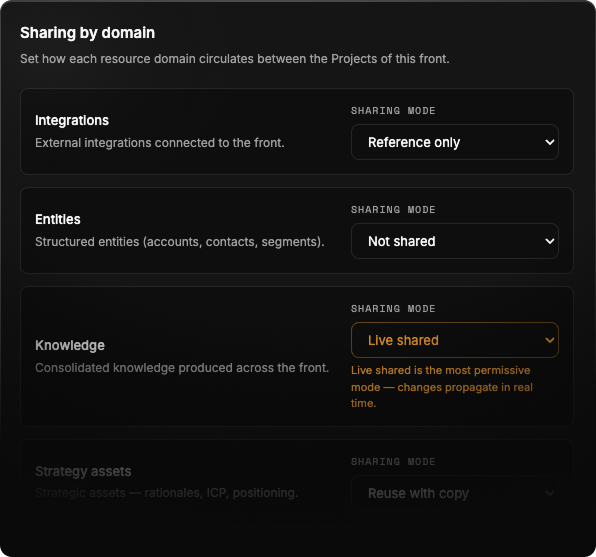The image size is (596, 557).
Task: Click the "Set how each resource domain circulates" description
Action: point(235,59)
